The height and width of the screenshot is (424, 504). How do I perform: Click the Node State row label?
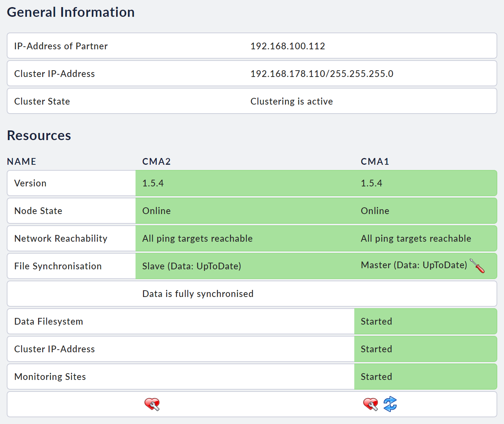point(38,211)
